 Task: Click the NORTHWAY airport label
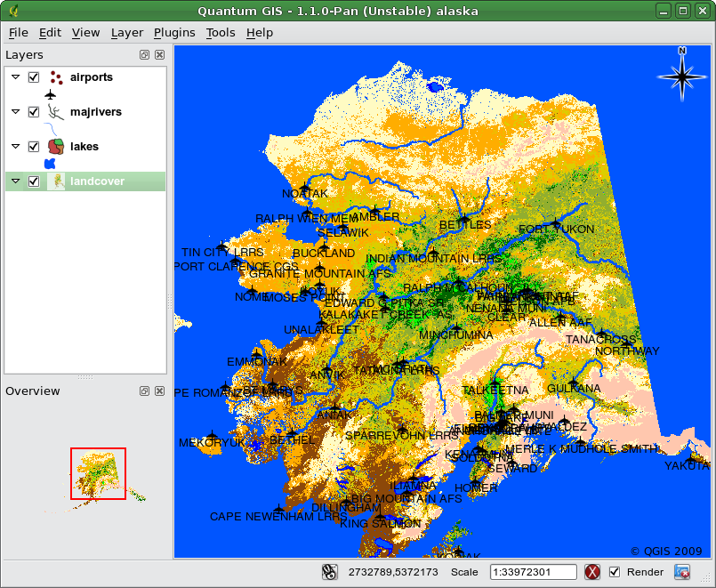pos(627,351)
